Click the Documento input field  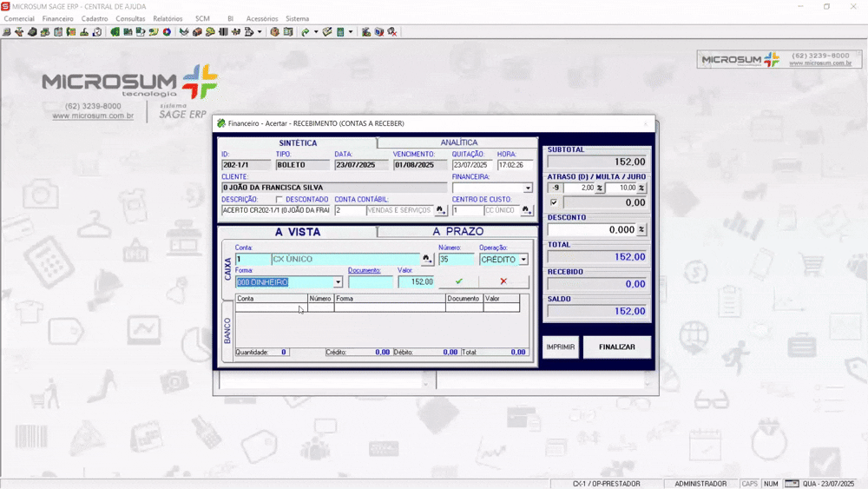pos(371,282)
